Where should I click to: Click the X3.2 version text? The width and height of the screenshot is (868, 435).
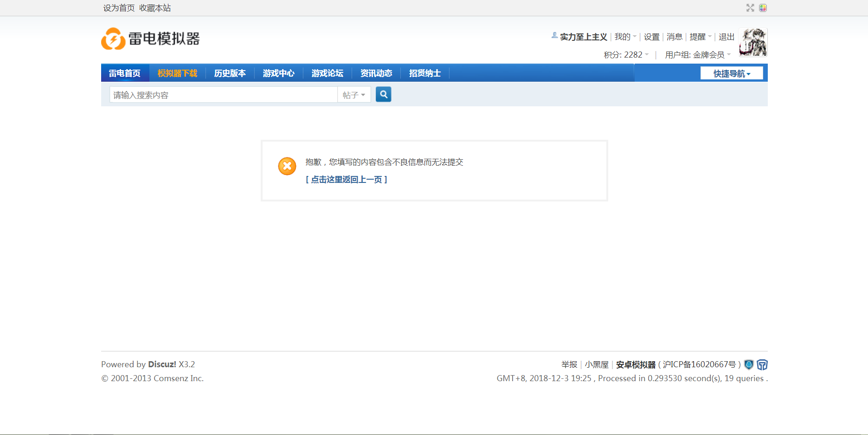[x=187, y=364]
